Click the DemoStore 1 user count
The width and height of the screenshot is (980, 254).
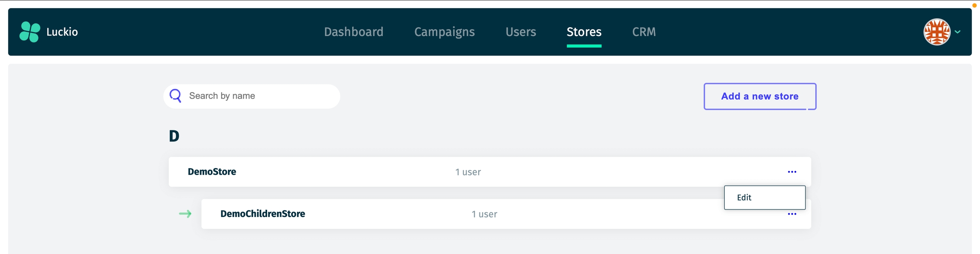tap(468, 172)
